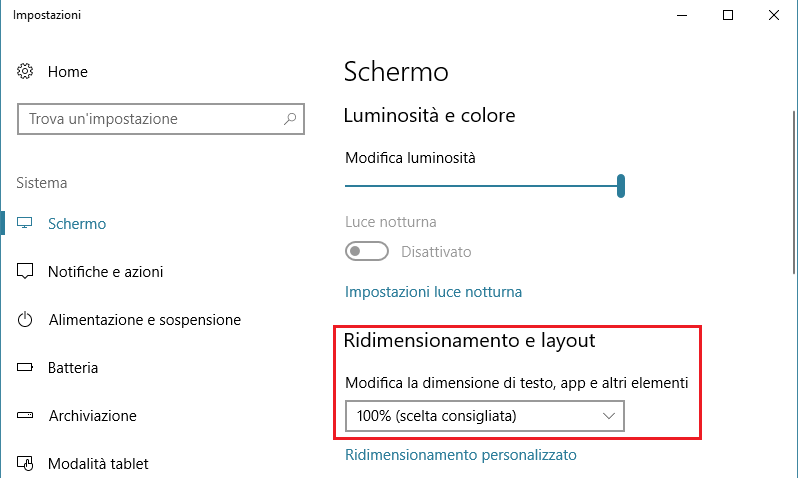Open the 100% scaling dropdown
This screenshot has width=798, height=478.
click(x=484, y=415)
